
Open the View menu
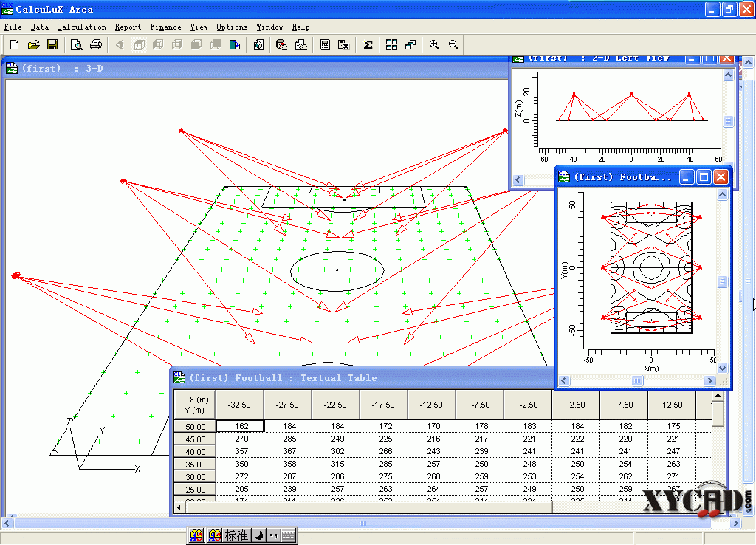click(x=199, y=27)
